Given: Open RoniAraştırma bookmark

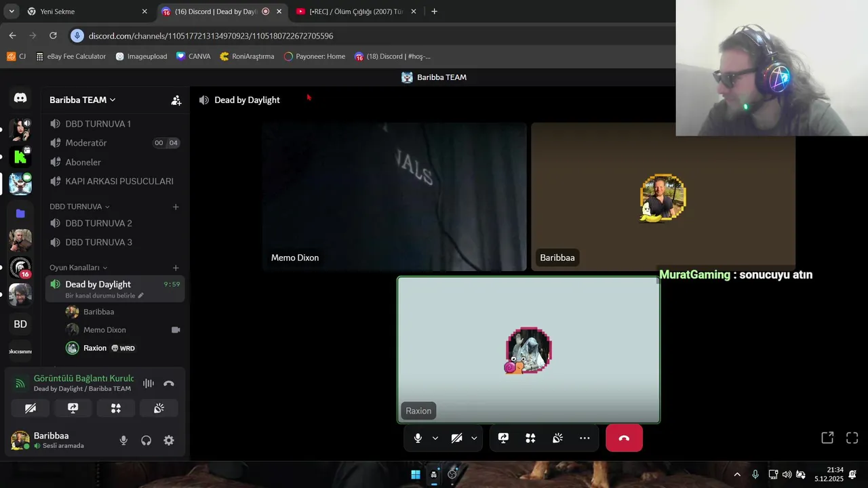Looking at the screenshot, I should click(x=247, y=56).
